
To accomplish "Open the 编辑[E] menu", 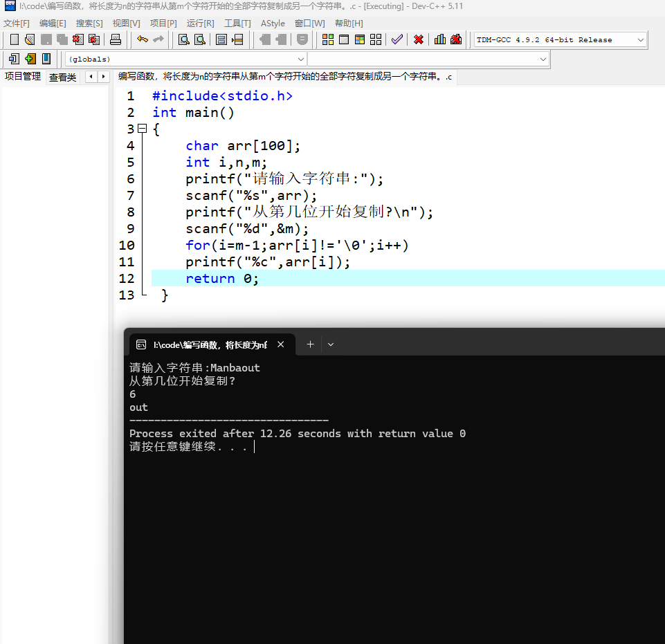I will click(x=53, y=24).
